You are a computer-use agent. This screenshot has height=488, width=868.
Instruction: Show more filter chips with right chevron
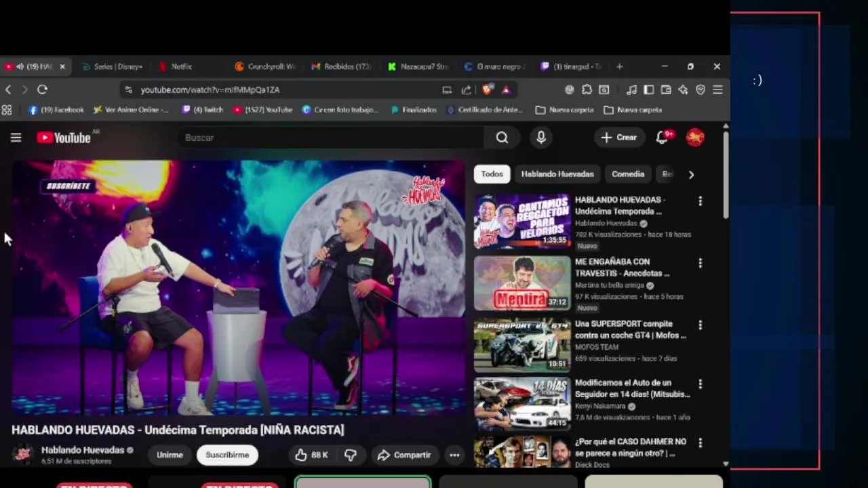coord(691,174)
